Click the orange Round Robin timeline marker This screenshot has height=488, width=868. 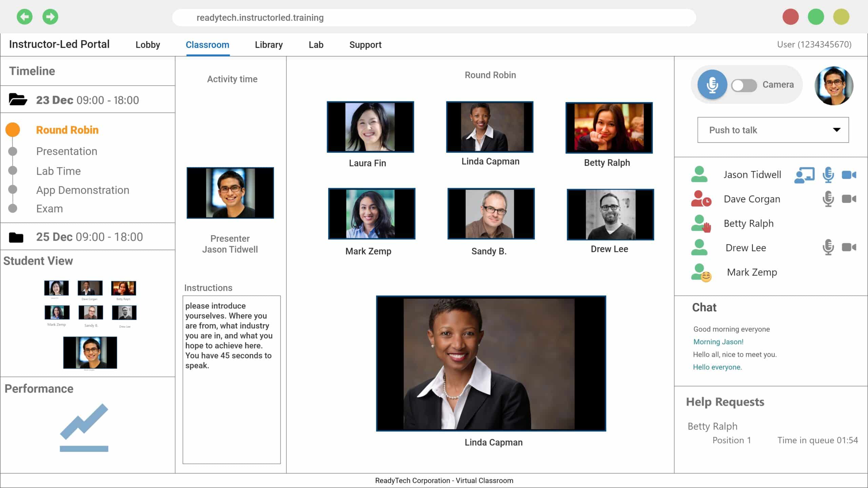(13, 130)
